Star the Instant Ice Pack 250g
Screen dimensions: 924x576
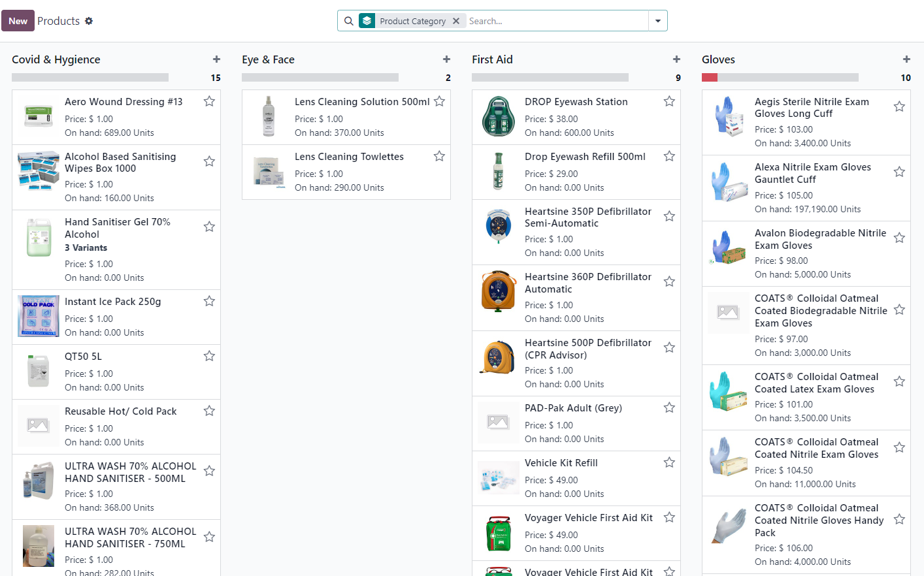(x=209, y=301)
